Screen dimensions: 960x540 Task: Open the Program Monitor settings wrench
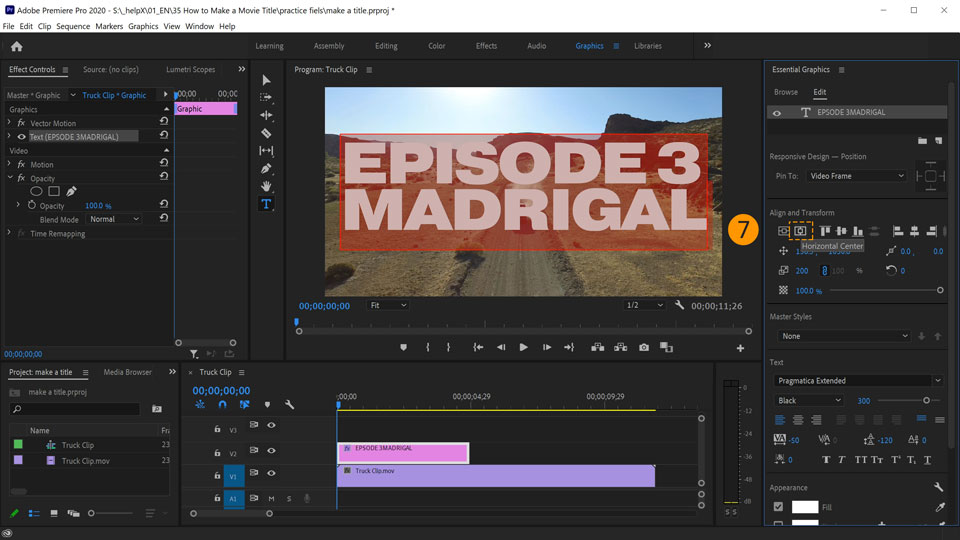[x=679, y=305]
